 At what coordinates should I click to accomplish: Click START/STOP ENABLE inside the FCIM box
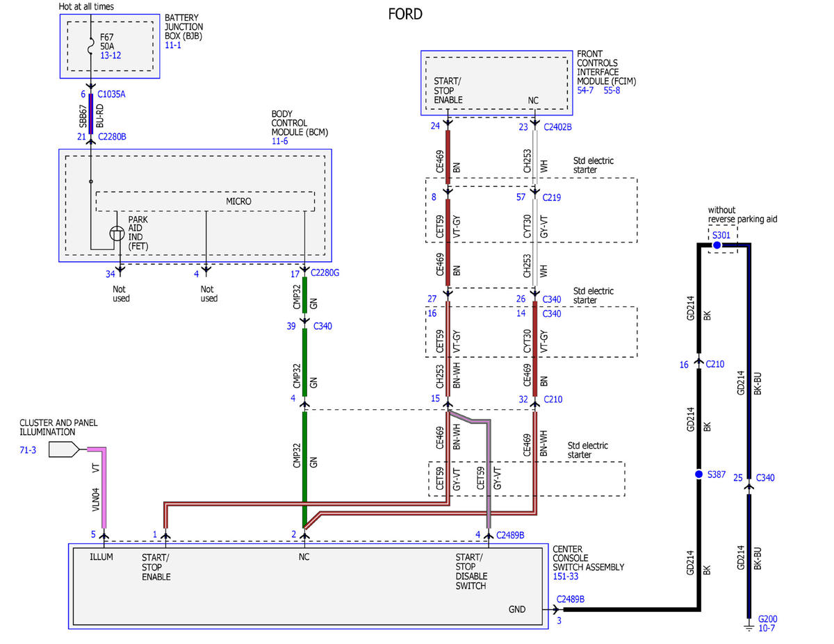coord(448,90)
